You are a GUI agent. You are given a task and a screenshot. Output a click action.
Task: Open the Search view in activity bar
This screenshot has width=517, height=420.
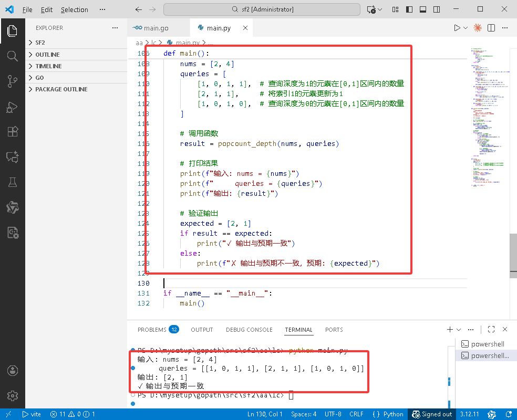(12, 56)
